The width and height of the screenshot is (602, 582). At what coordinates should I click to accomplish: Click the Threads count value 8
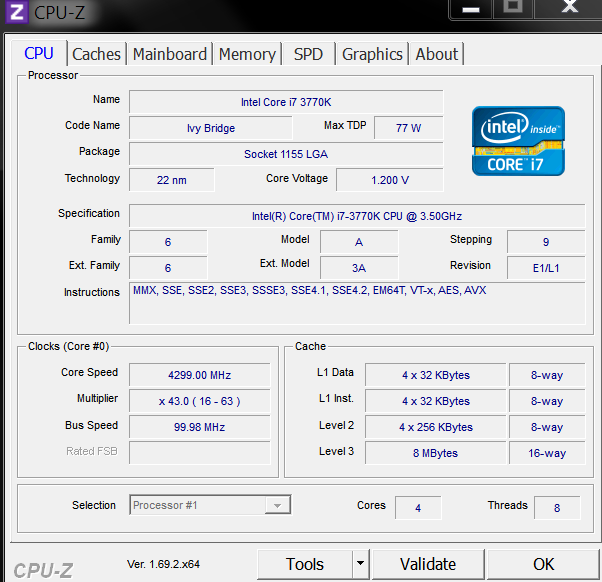(x=557, y=508)
